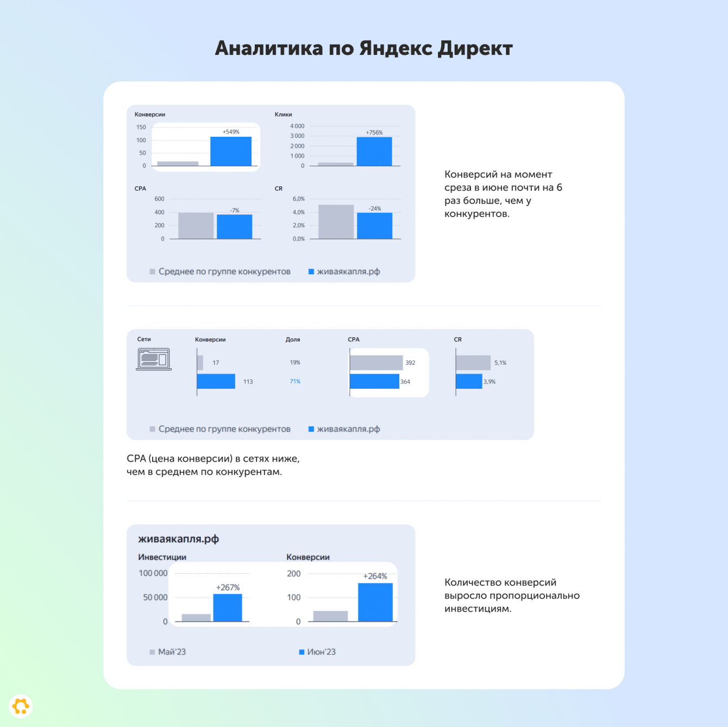Viewport: 728px width, 727px height.
Task: Click the orange flower logo icon
Action: (21, 706)
